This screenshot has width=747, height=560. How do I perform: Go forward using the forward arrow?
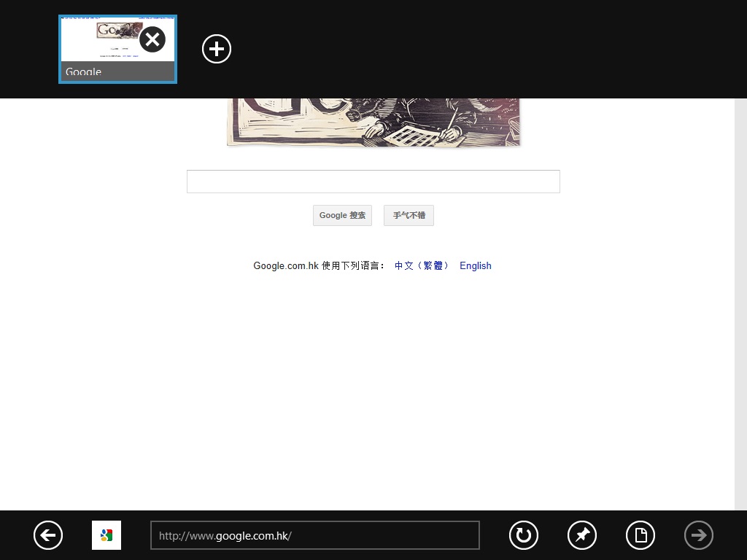(699, 535)
